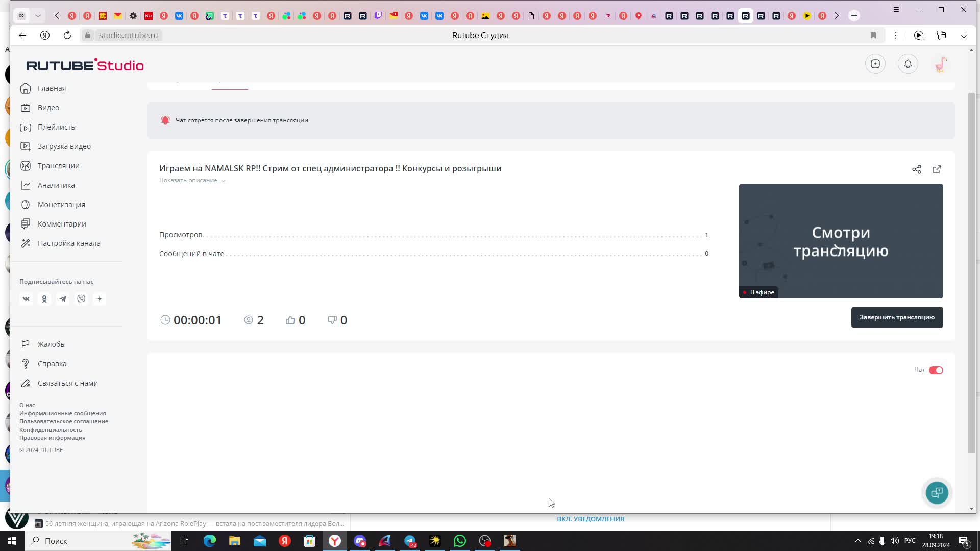The height and width of the screenshot is (551, 980).
Task: Go to Загрузка видео
Action: (55, 146)
